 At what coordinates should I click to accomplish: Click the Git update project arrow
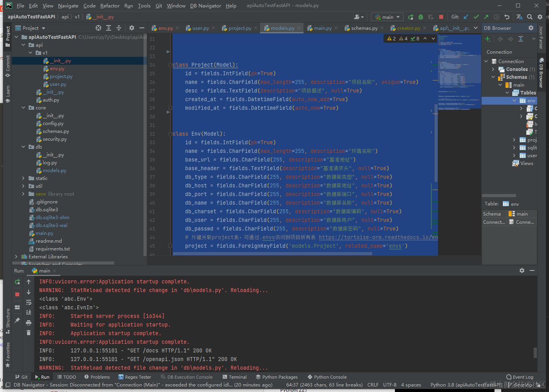click(466, 17)
